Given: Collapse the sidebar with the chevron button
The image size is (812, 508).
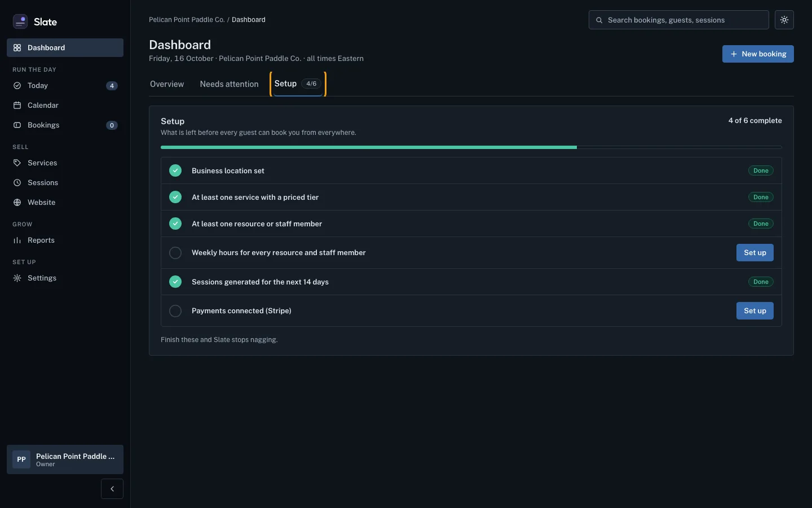Looking at the screenshot, I should click(x=112, y=489).
